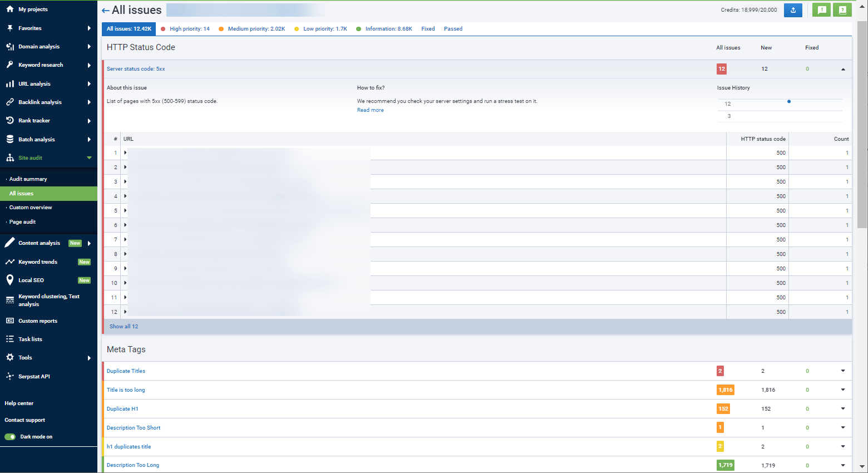
Task: Click the Rank tracker history icon
Action: [9, 121]
